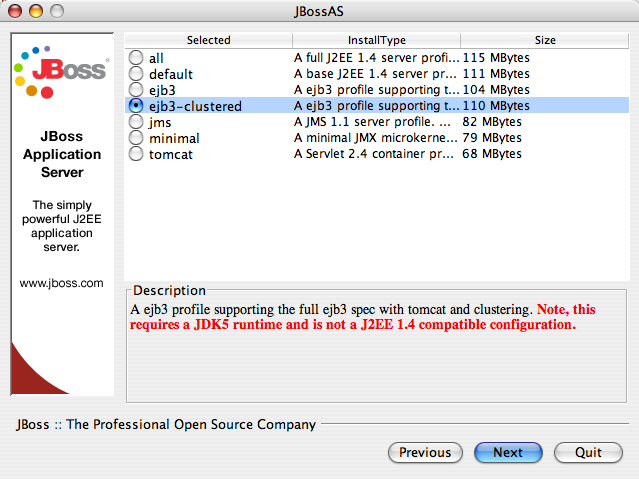Click the 'JBoss Application Server' heading
Viewport: 639px width, 479px height.
click(x=62, y=154)
